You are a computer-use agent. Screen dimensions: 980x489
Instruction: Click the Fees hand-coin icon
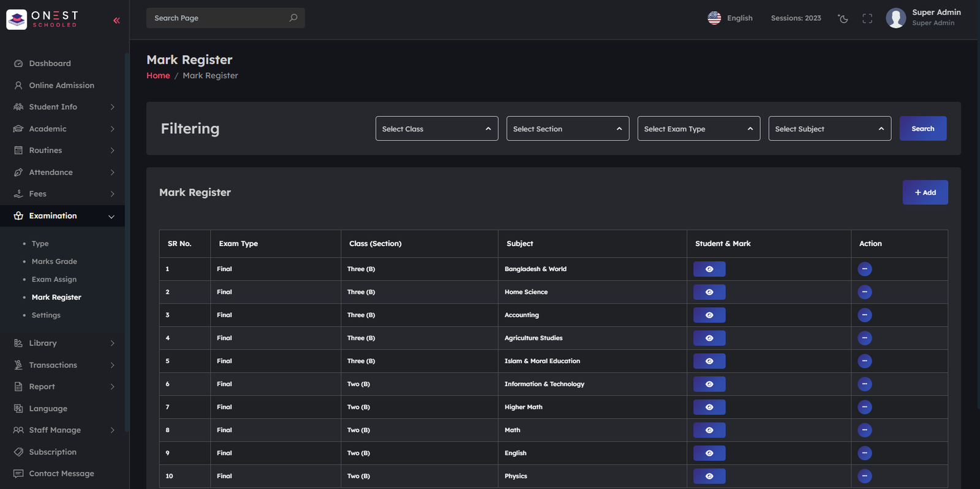pos(18,193)
